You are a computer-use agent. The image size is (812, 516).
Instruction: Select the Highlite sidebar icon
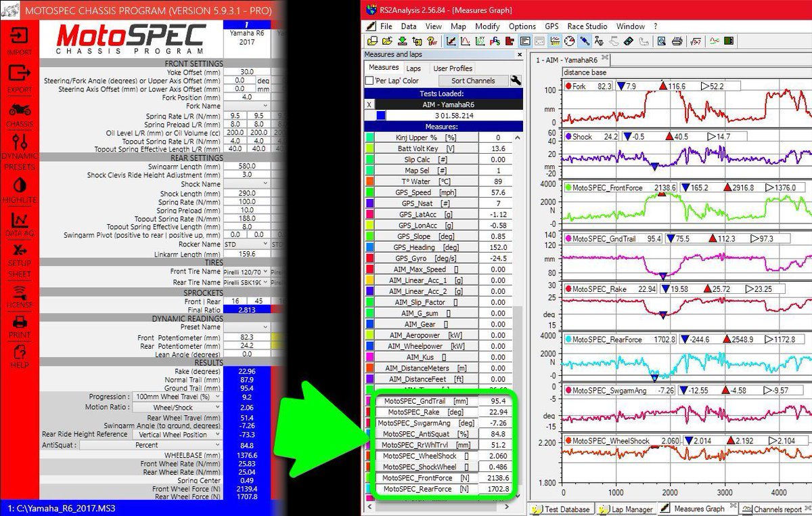[19, 190]
